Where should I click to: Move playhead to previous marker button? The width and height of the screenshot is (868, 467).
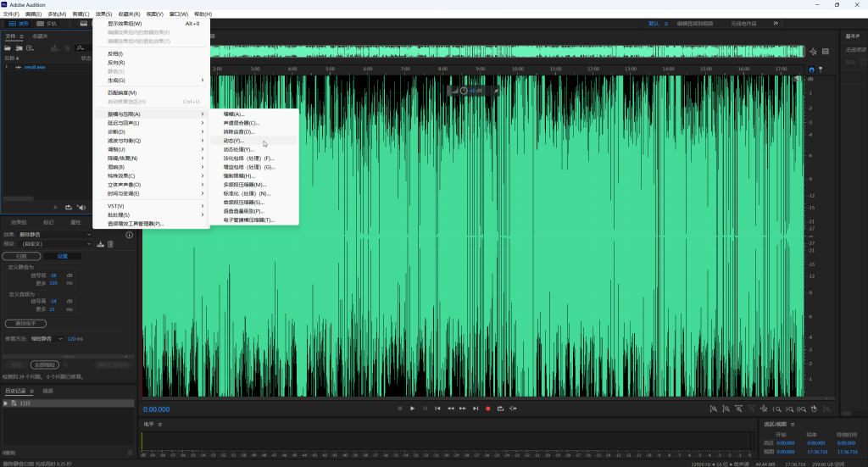point(437,409)
